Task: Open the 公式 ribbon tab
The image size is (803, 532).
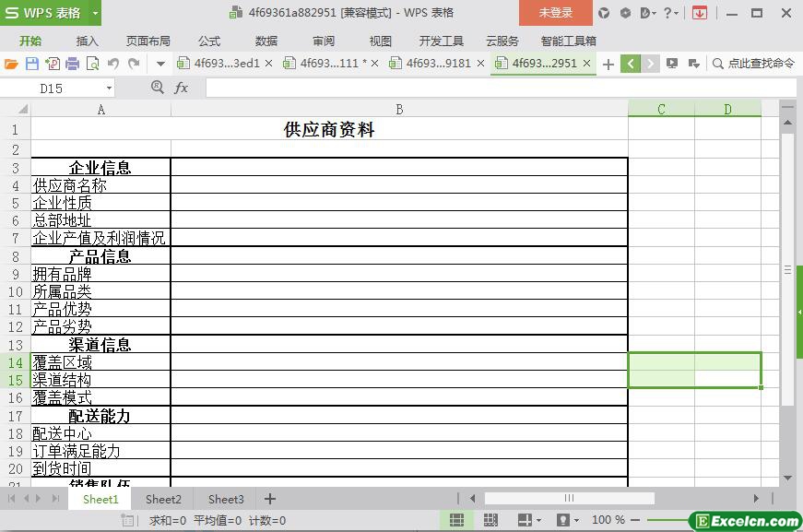Action: point(209,41)
